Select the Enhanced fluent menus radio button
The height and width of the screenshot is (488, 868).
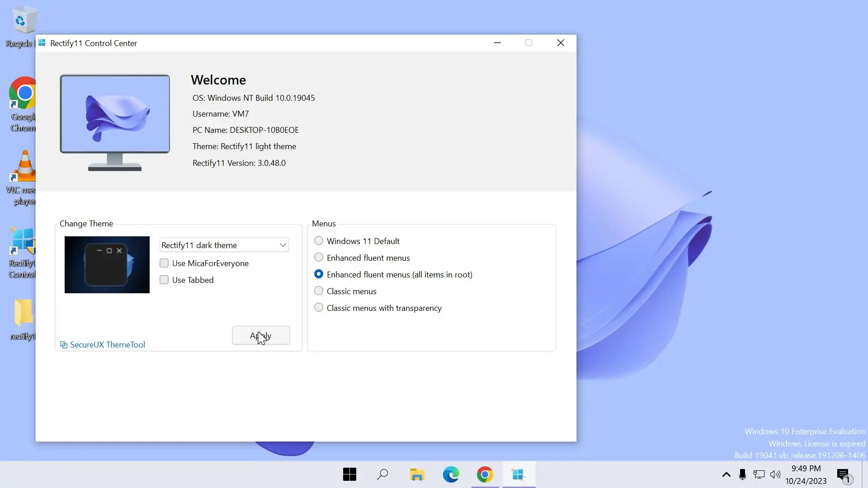(319, 258)
